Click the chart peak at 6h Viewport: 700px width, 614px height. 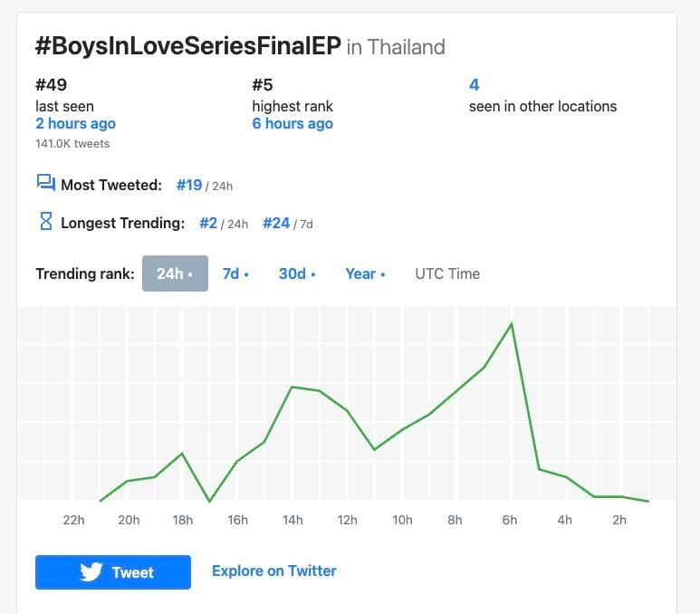click(512, 323)
